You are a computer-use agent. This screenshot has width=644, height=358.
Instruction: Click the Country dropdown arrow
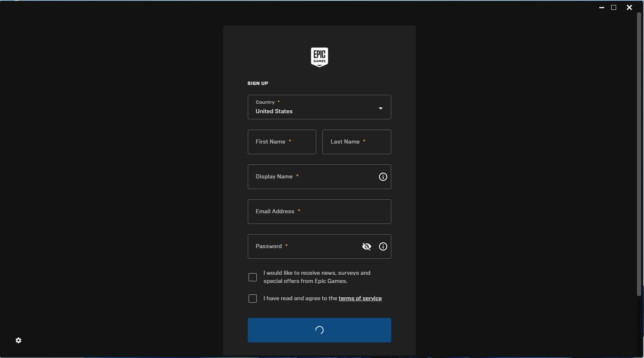(381, 108)
